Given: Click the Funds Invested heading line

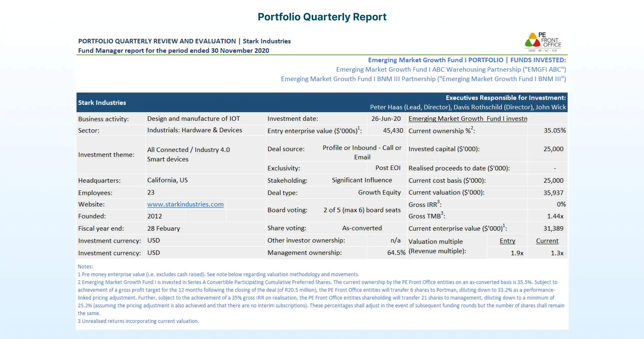Looking at the screenshot, I should coord(467,60).
